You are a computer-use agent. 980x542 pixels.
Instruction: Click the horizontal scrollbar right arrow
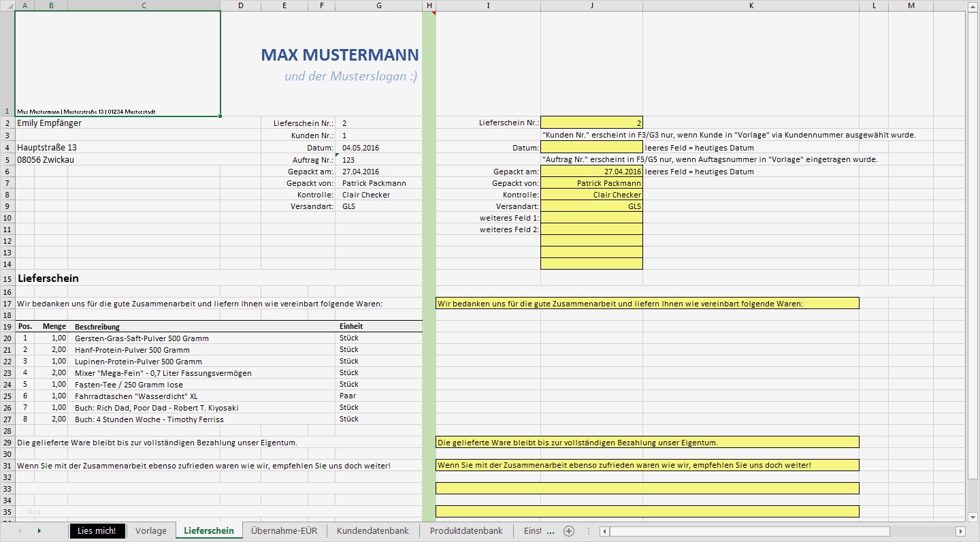tap(961, 530)
